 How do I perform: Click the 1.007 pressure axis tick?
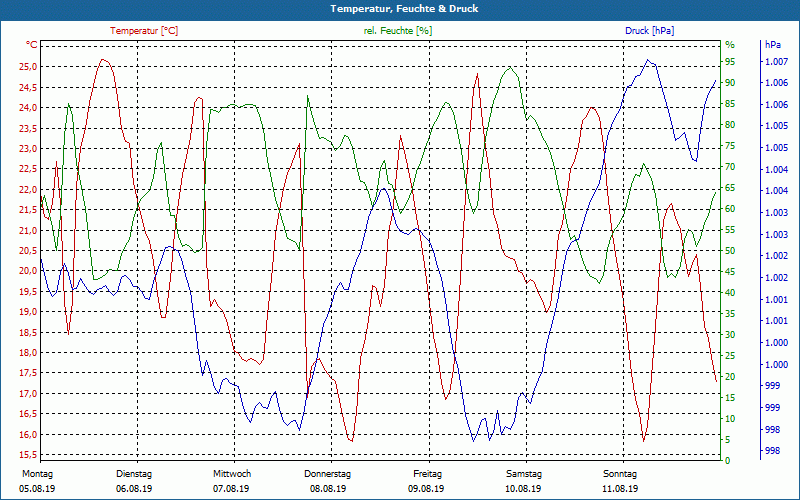(x=777, y=62)
